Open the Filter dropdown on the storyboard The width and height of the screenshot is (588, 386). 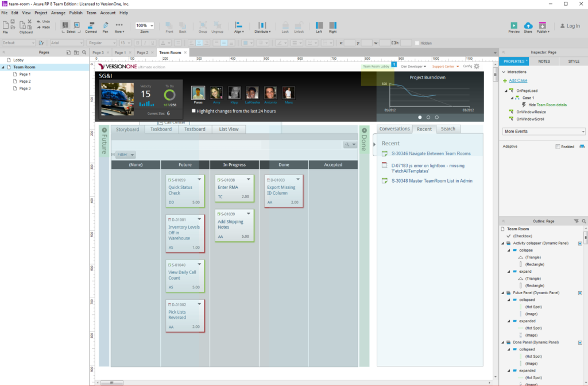(x=125, y=155)
